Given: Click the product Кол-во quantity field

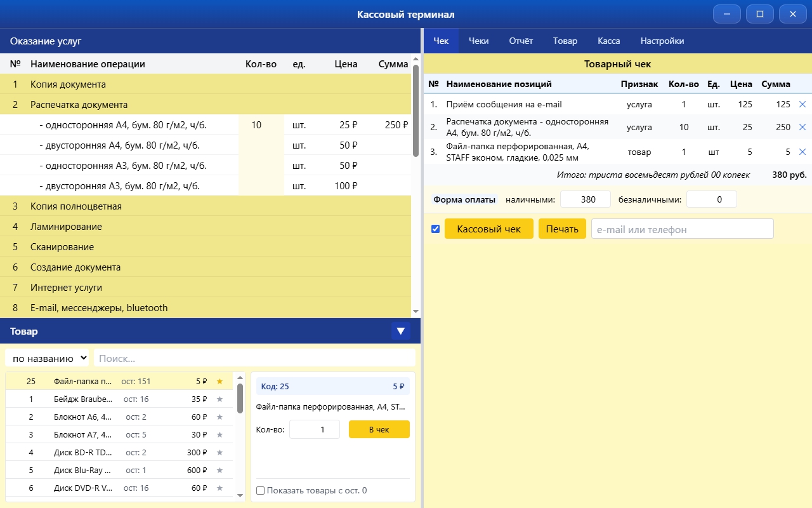Looking at the screenshot, I should (316, 429).
